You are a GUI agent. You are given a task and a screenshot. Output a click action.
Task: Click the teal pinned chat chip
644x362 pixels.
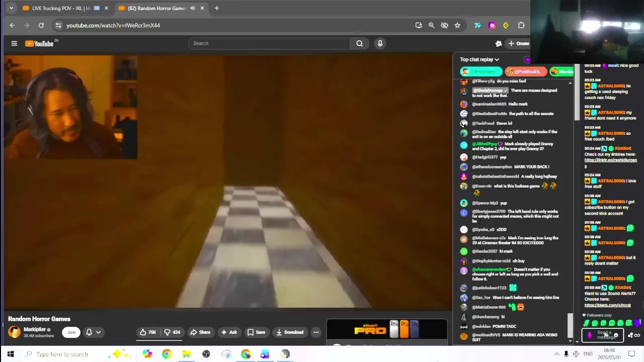pyautogui.click(x=481, y=71)
